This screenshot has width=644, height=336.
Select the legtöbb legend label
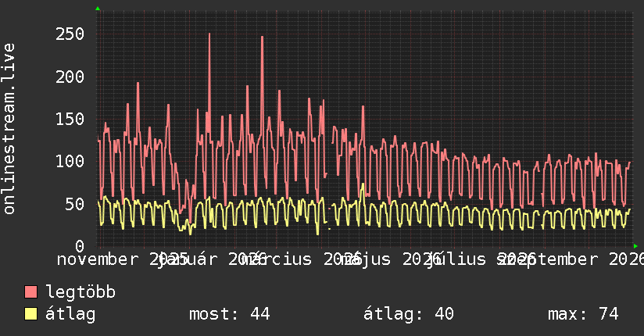(80, 291)
